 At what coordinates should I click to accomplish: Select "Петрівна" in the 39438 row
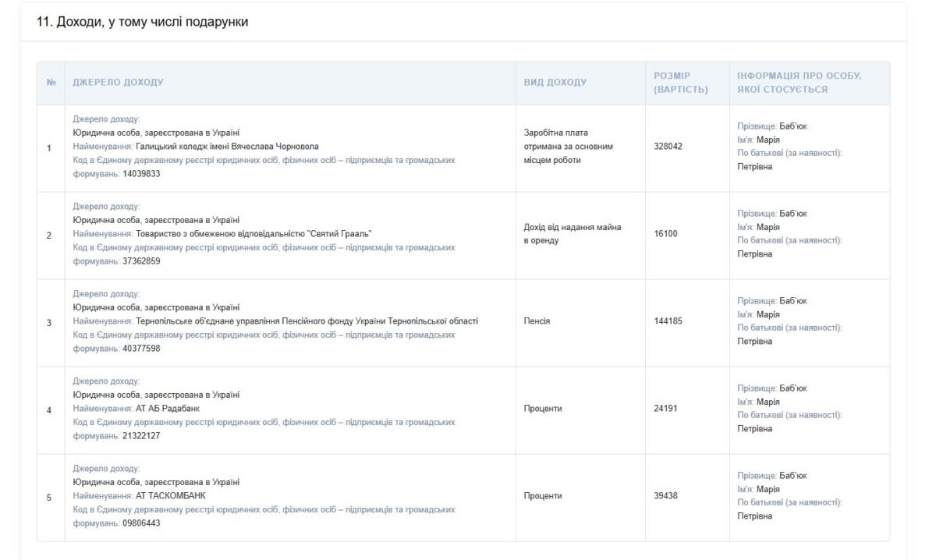755,516
